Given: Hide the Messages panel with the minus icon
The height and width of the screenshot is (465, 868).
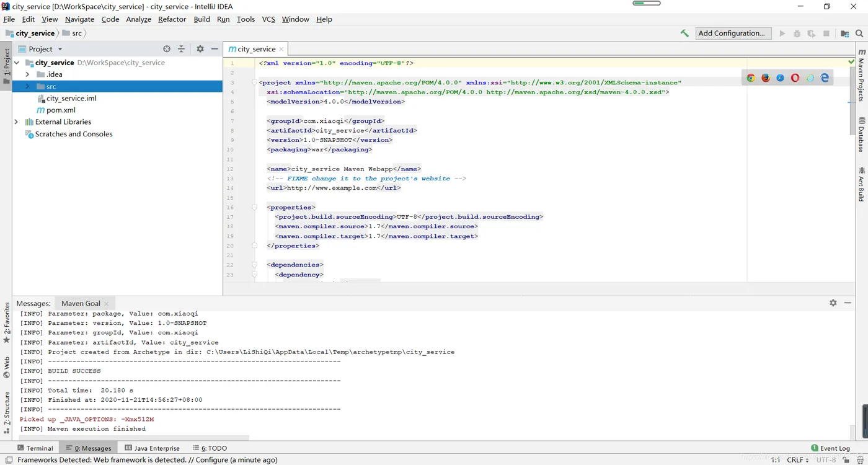Looking at the screenshot, I should (x=848, y=303).
